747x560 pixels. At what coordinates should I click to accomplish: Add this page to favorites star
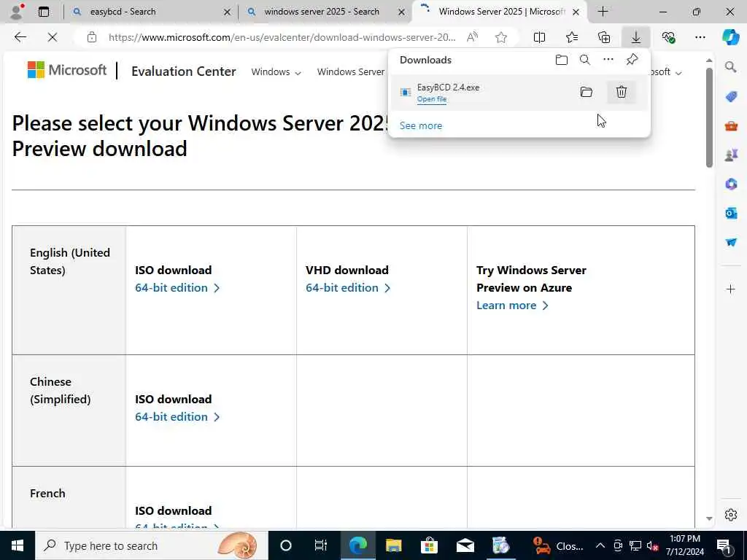500,37
